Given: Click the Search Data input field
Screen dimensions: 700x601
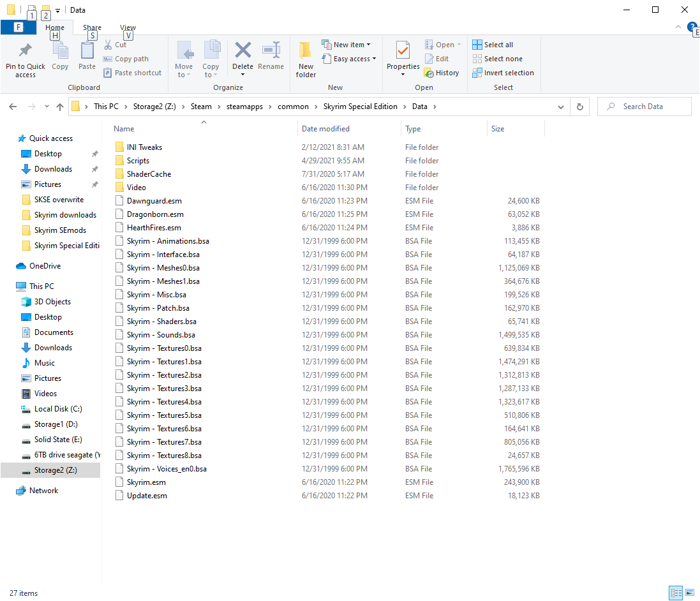Looking at the screenshot, I should pos(644,107).
